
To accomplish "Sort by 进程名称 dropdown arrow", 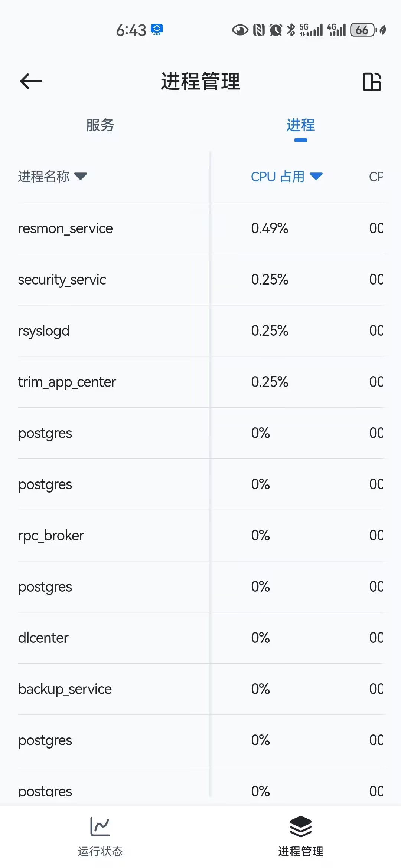I will tap(81, 176).
